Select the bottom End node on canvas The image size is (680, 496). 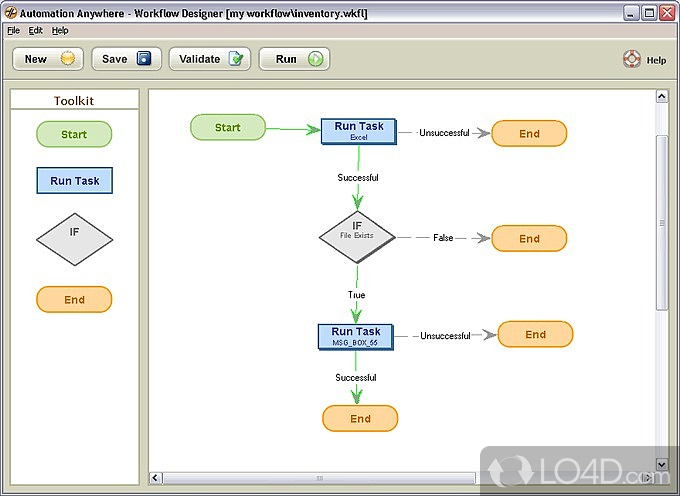(x=360, y=418)
